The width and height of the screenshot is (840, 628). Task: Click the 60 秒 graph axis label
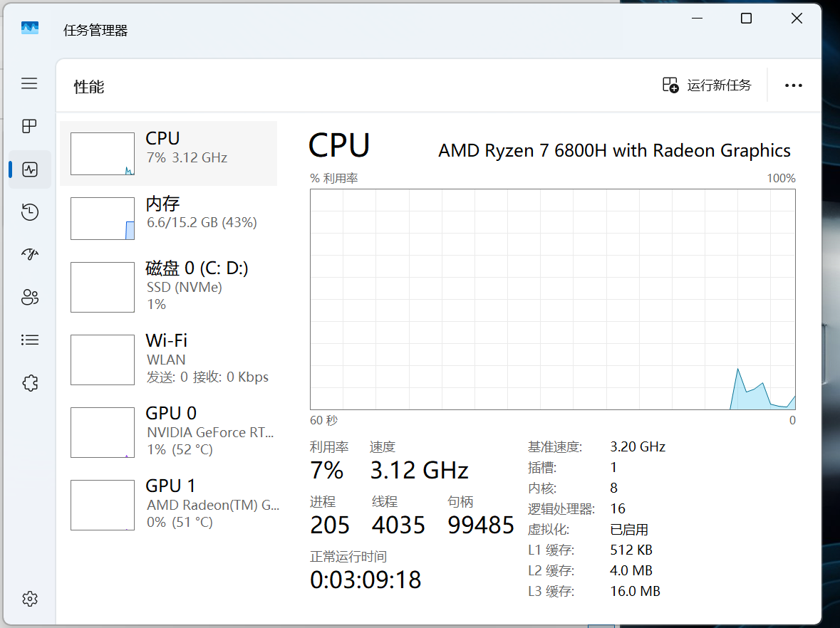[x=323, y=420]
